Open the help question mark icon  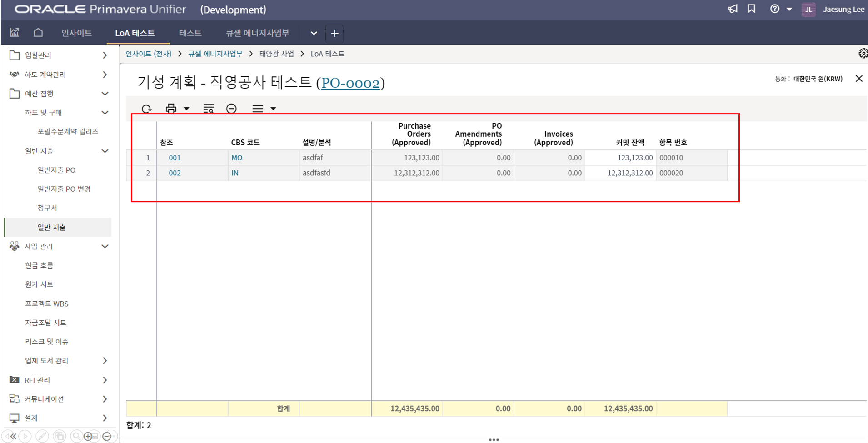775,9
